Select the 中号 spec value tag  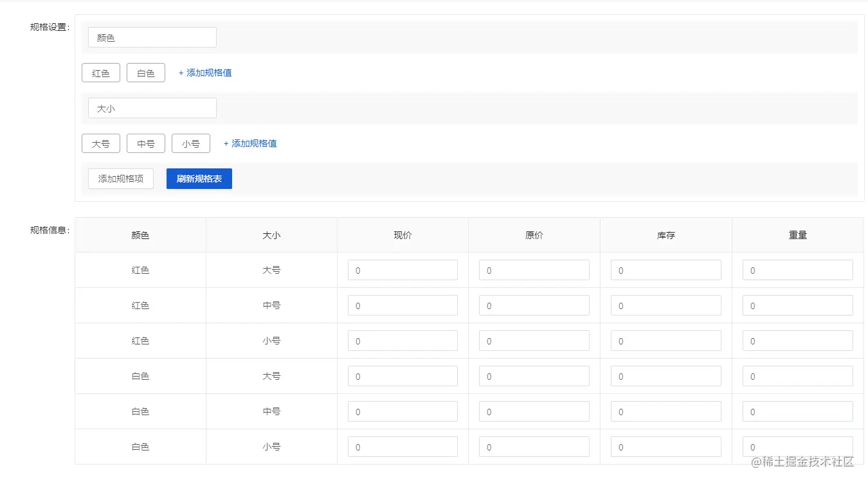(146, 143)
